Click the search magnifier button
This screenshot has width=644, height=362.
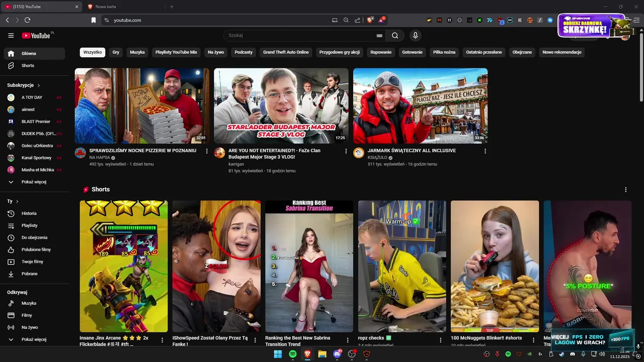click(x=395, y=35)
